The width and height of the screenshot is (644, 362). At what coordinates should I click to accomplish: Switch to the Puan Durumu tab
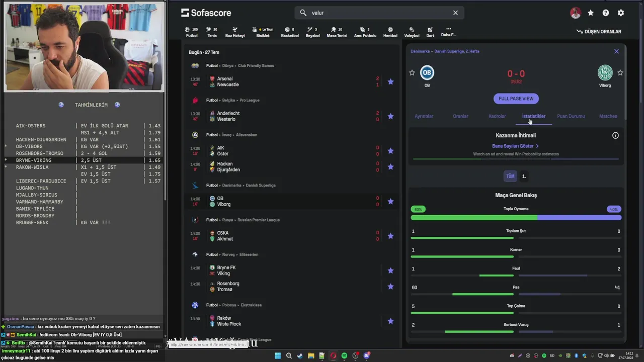click(x=571, y=116)
